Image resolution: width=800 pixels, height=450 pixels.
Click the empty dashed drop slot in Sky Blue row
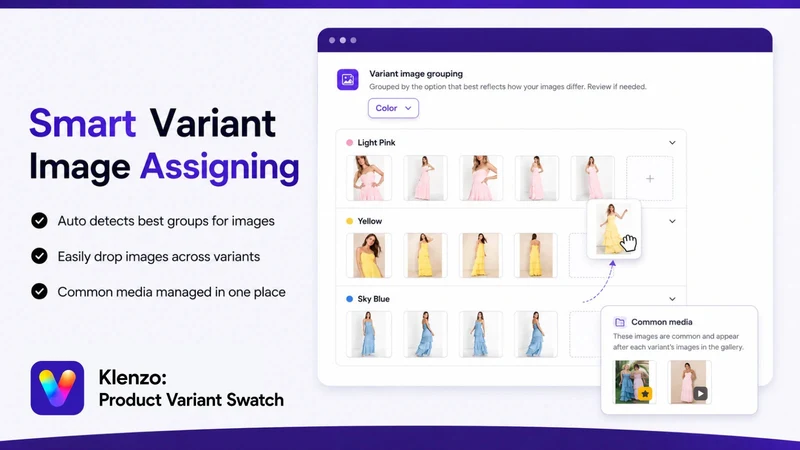[x=585, y=334]
